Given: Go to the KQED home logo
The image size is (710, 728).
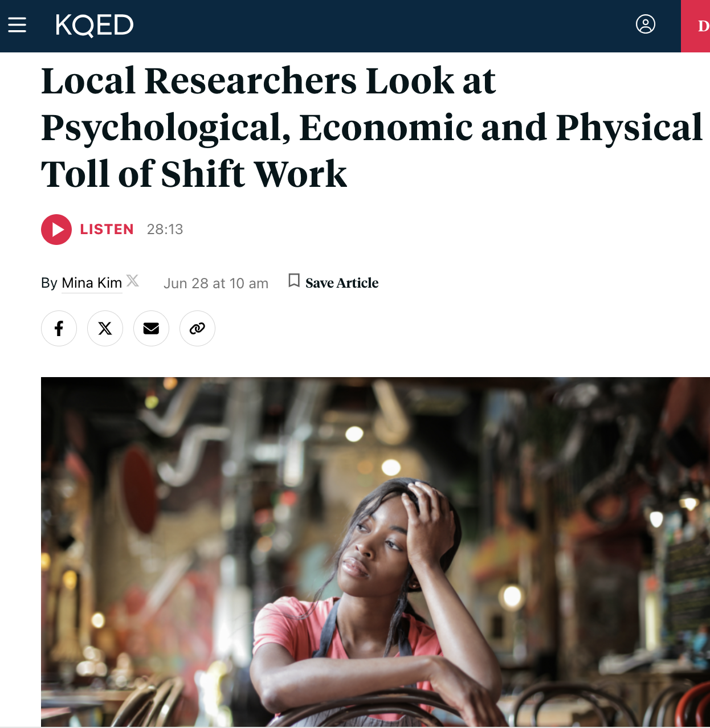Looking at the screenshot, I should [x=95, y=25].
